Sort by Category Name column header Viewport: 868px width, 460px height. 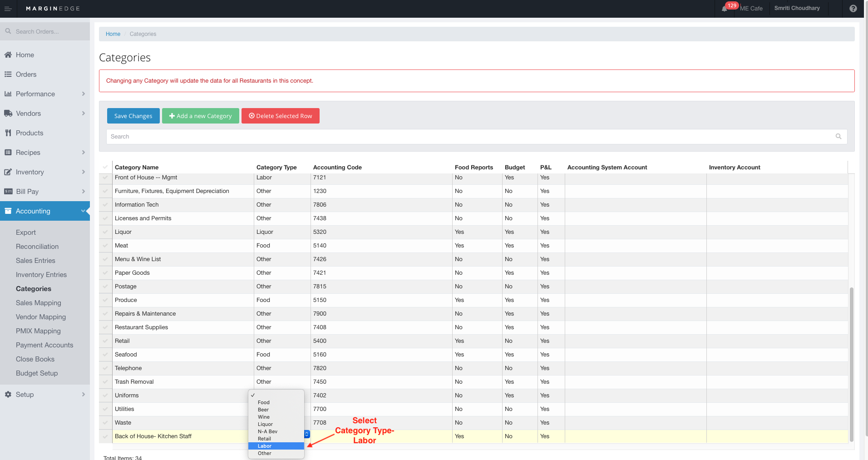tap(137, 167)
